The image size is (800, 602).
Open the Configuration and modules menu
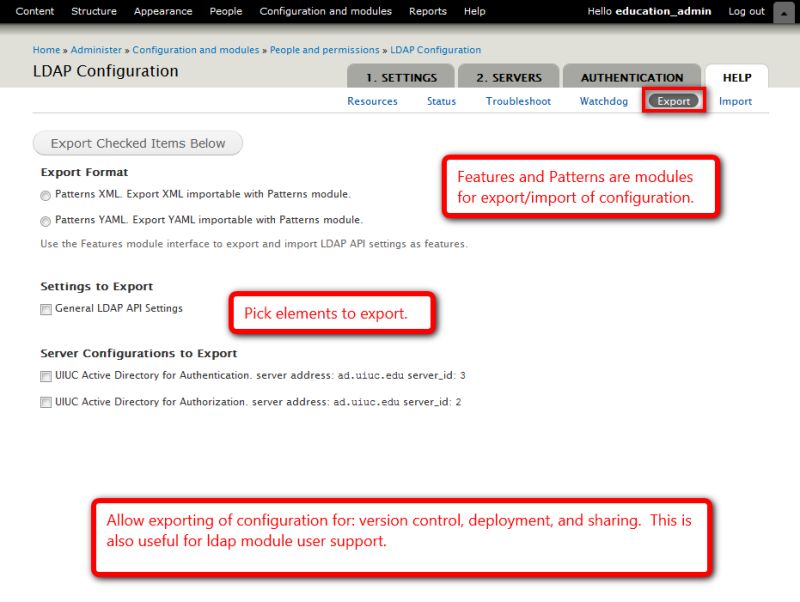coord(326,11)
